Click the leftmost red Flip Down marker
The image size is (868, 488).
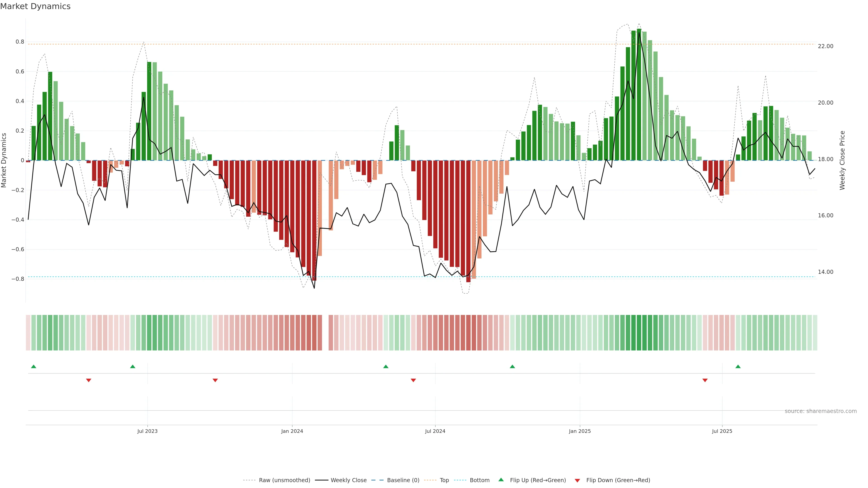click(89, 380)
